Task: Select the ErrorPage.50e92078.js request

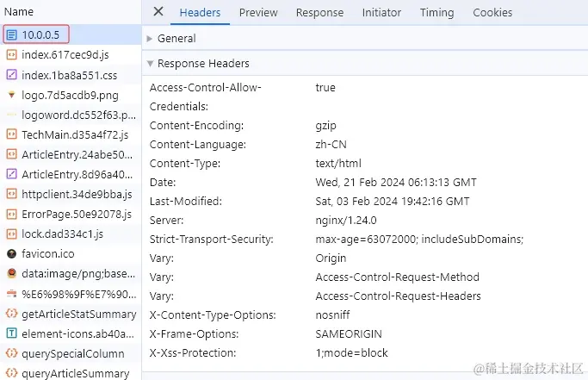Action: (77, 214)
